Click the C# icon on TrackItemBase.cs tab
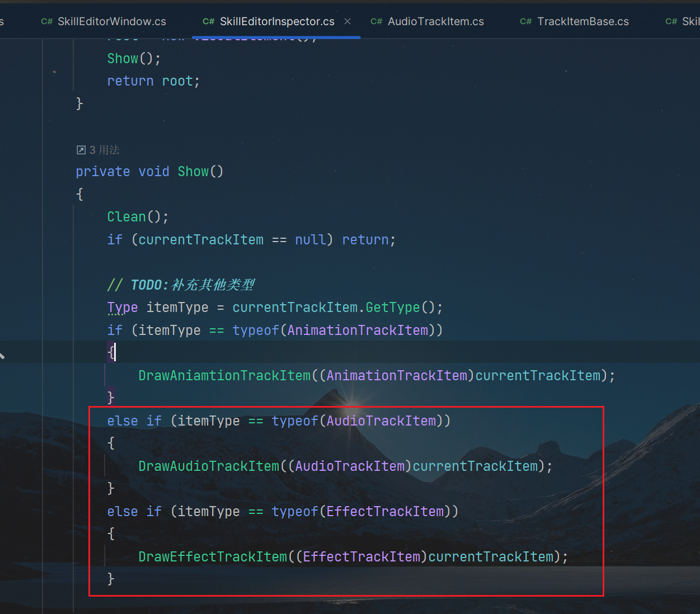This screenshot has width=700, height=614. click(x=526, y=21)
